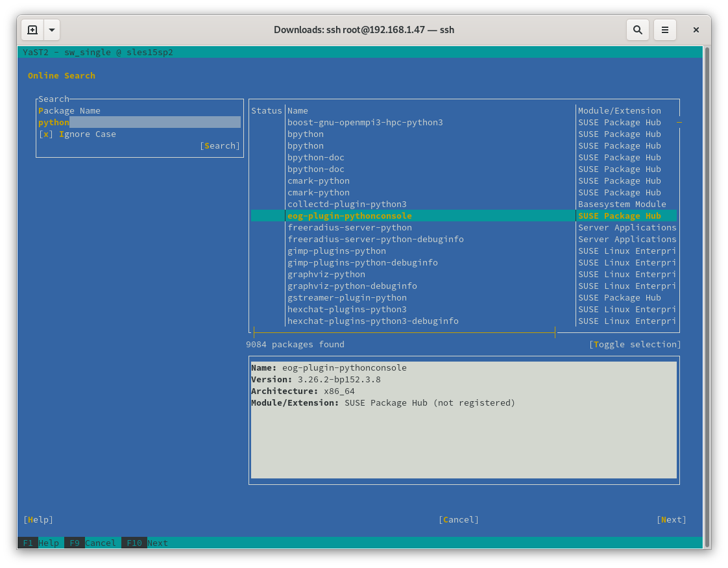Expand the new tab dropdown arrow
This screenshot has height=568, width=728.
click(52, 30)
